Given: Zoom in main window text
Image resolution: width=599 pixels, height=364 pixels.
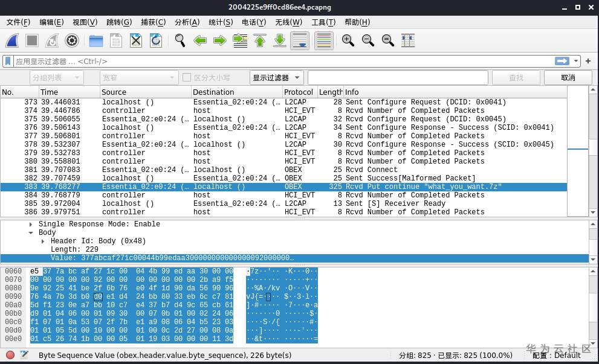Looking at the screenshot, I should point(348,40).
